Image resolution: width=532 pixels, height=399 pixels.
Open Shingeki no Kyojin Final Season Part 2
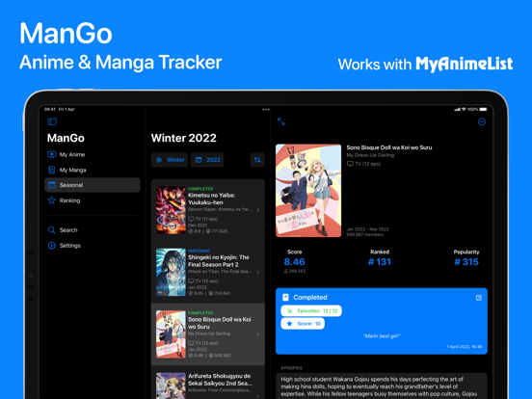pos(208,272)
